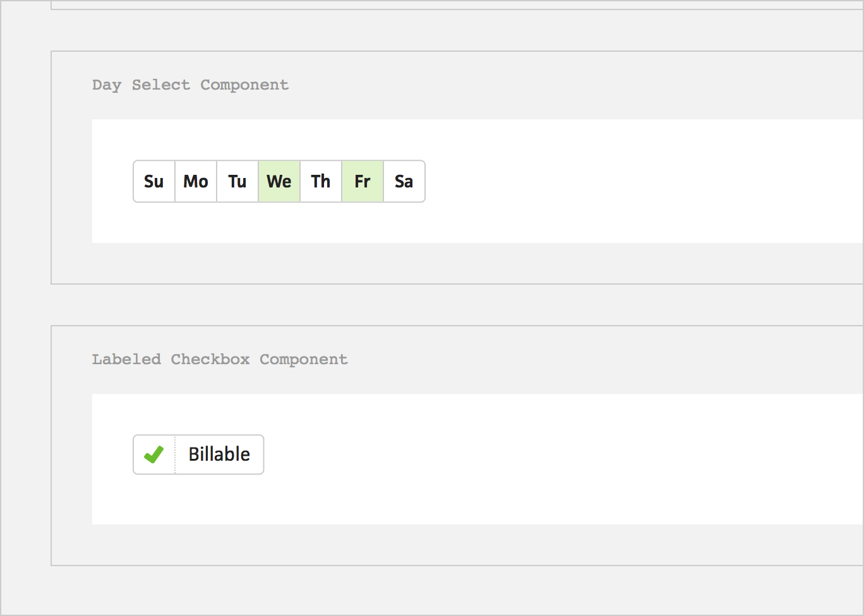Click the Billable label text
Image resolution: width=864 pixels, height=616 pixels.
tap(219, 454)
